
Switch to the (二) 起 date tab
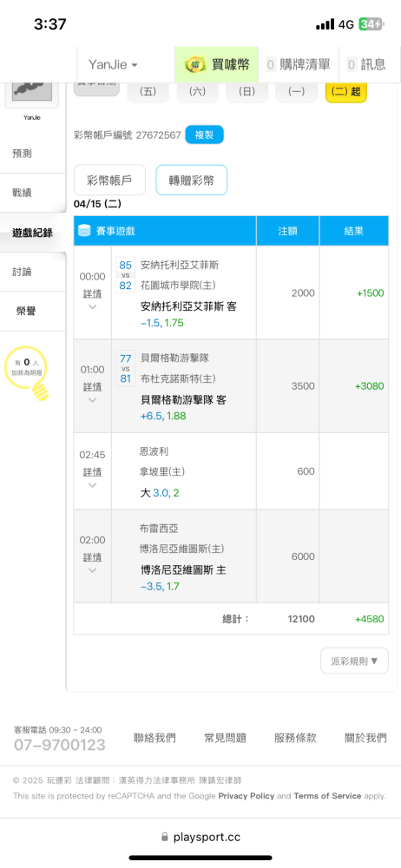(346, 92)
